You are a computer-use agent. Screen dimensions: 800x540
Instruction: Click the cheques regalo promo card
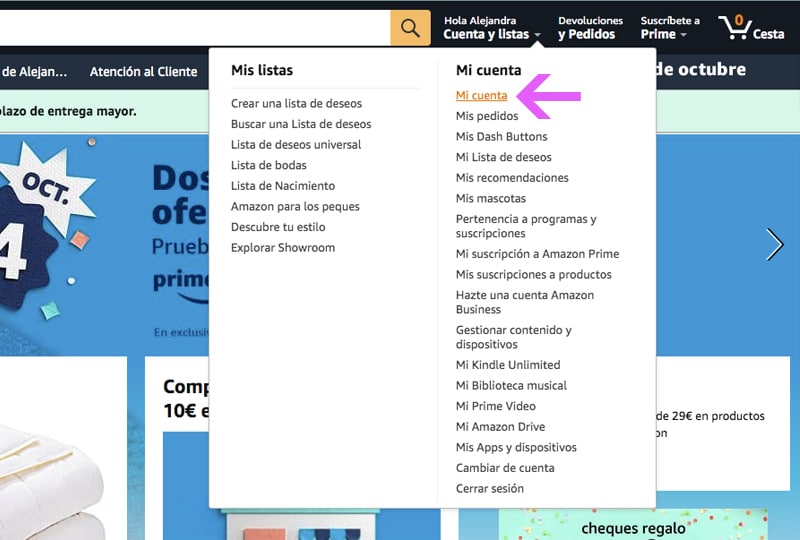(633, 525)
